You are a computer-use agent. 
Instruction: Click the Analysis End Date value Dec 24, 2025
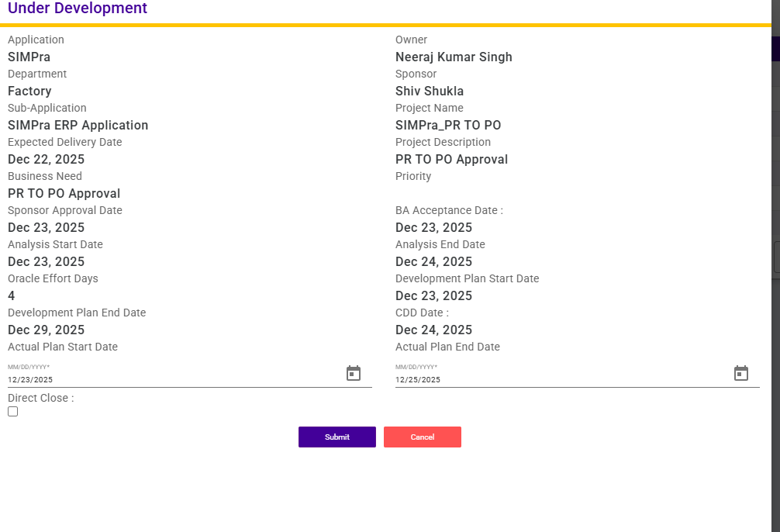(x=433, y=261)
